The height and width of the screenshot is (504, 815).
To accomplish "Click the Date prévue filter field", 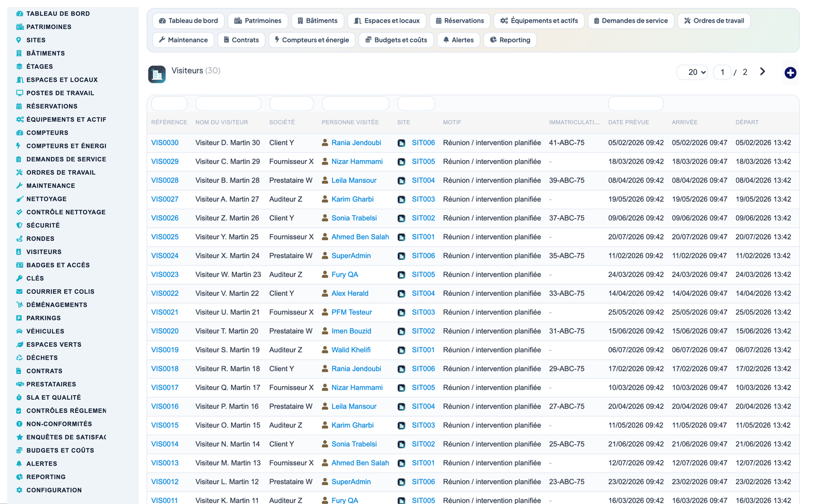I will point(636,104).
